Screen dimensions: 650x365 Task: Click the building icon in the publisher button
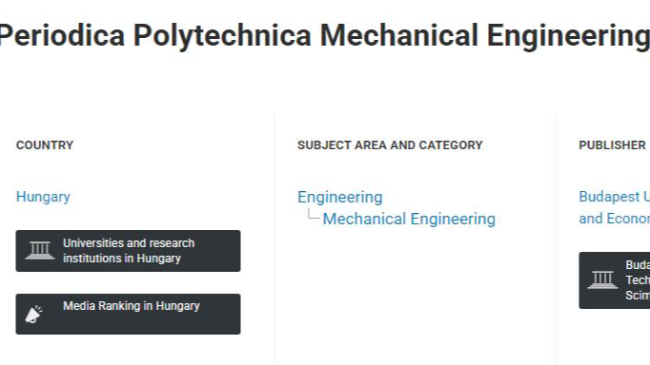[x=603, y=280]
